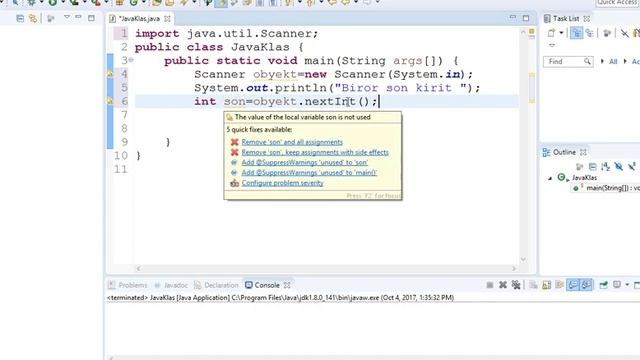Toggle Word Wrap in Console toolbar
640x360 pixels.
560,285
